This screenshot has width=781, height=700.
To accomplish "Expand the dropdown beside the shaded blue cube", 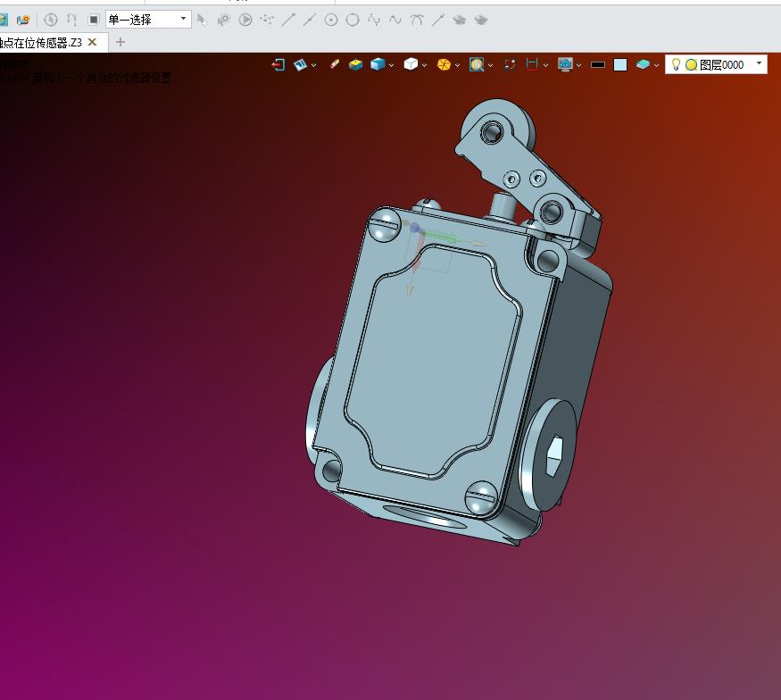I will [x=392, y=65].
